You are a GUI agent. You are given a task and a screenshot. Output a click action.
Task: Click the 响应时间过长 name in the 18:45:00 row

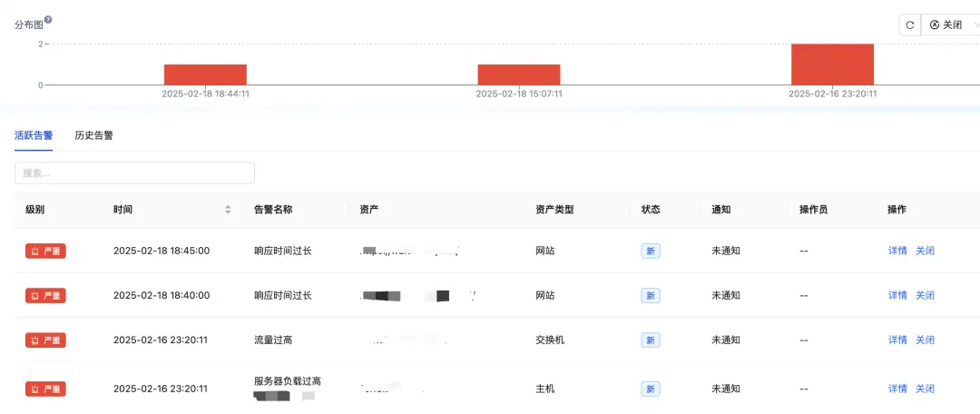[282, 251]
